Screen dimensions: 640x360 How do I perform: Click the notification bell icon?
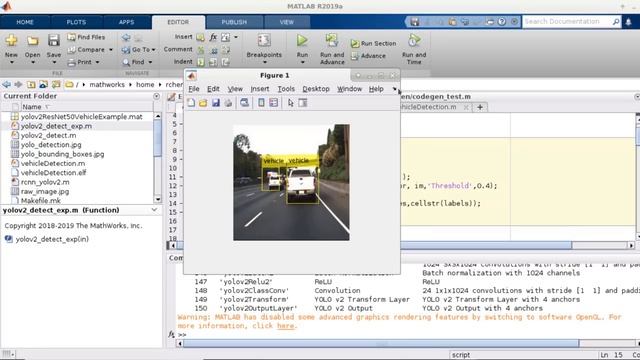point(628,22)
